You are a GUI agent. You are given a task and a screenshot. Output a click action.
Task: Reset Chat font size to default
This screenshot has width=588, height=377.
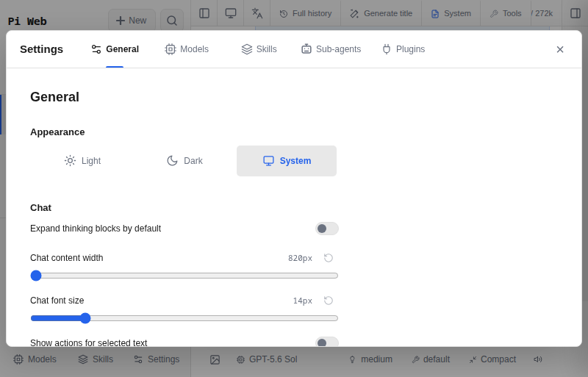point(328,301)
